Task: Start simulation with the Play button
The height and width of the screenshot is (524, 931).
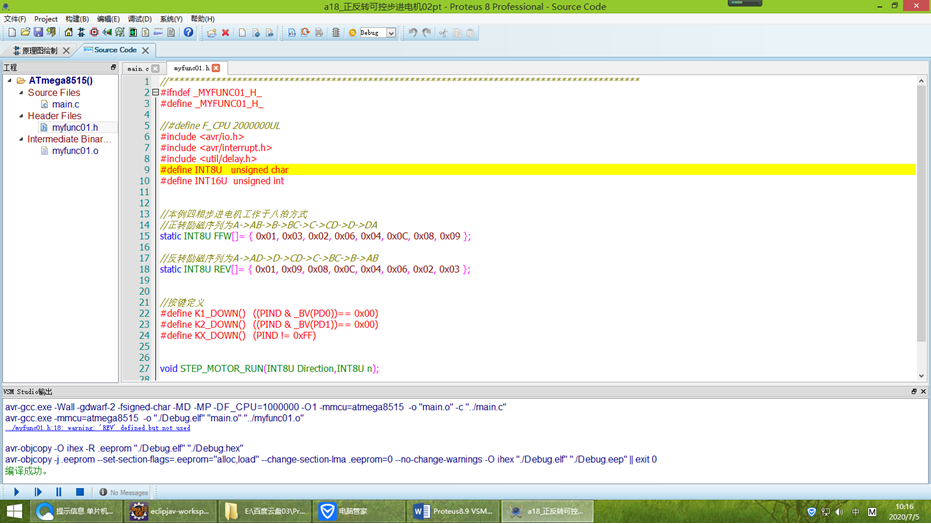Action: [x=17, y=492]
